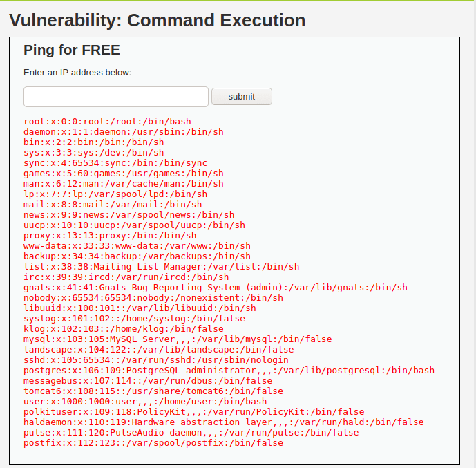476x468 pixels.
Task: Click the polkituser PolicyKit line
Action: click(193, 412)
